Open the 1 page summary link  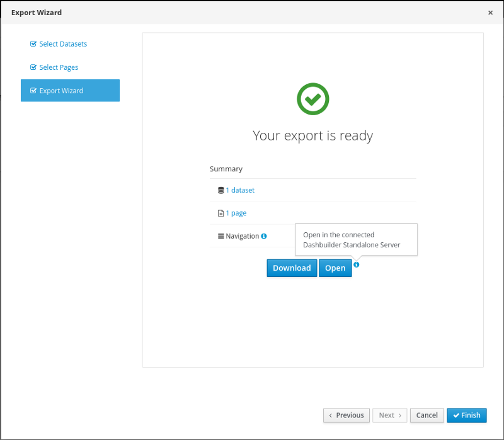tap(236, 213)
